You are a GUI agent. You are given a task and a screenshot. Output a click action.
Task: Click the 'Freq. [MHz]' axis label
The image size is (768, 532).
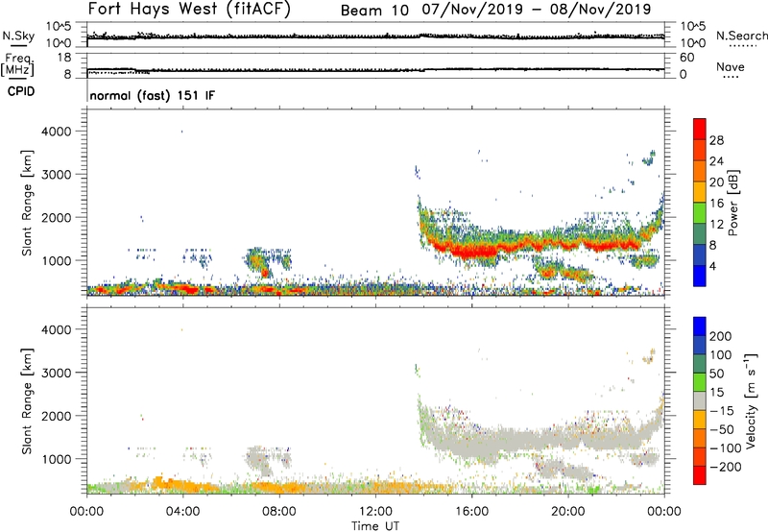[17, 64]
